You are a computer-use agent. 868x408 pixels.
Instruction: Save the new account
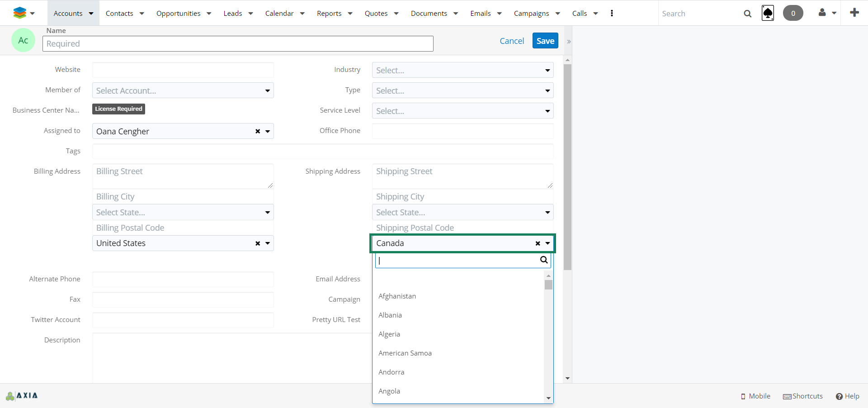pos(545,41)
